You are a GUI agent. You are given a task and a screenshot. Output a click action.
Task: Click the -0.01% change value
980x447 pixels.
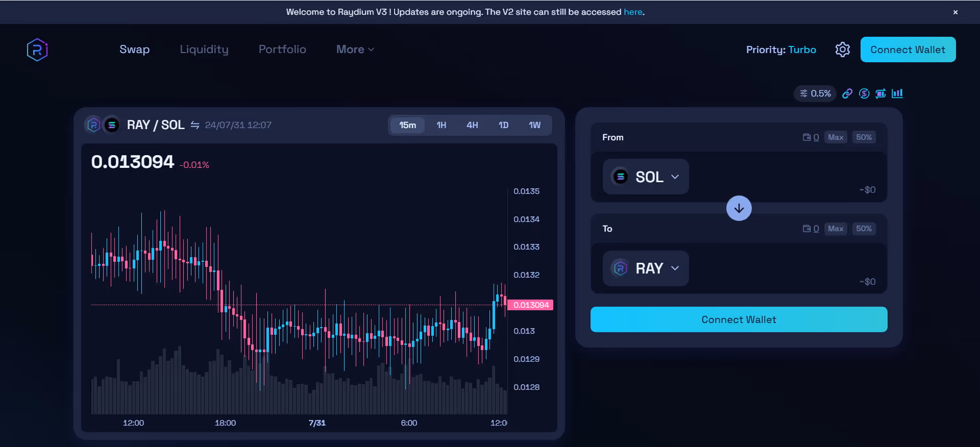coord(194,165)
